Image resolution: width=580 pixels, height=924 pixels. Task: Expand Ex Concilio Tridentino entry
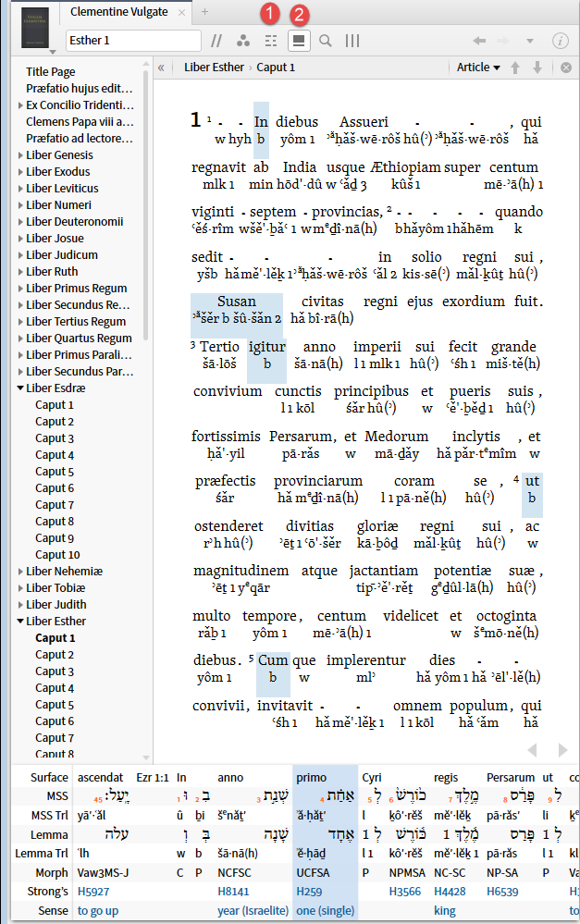pyautogui.click(x=20, y=105)
